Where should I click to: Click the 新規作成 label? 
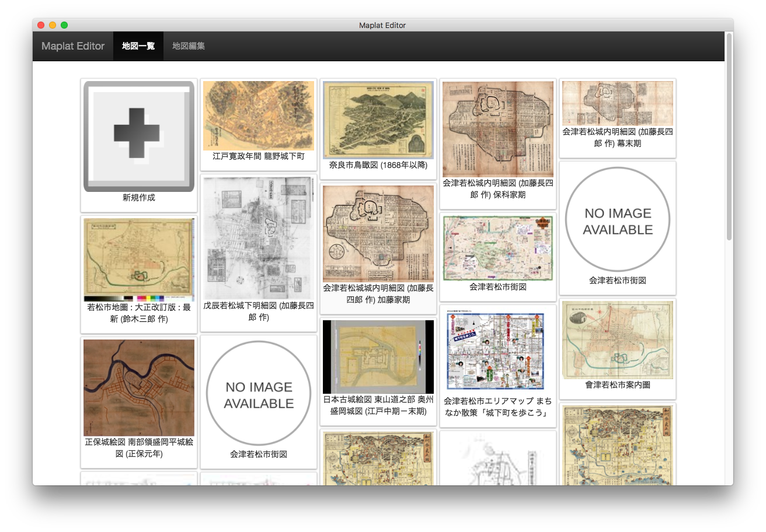(x=139, y=198)
